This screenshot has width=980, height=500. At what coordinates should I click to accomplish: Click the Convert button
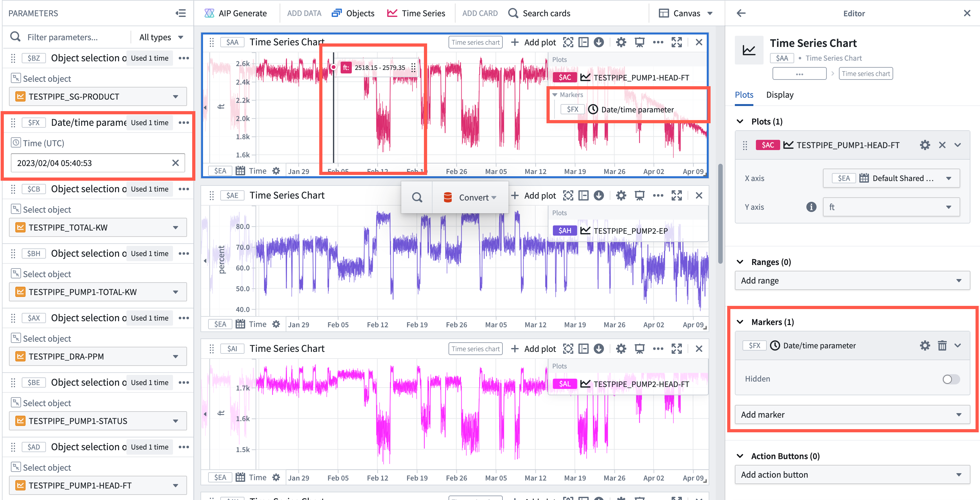point(470,198)
